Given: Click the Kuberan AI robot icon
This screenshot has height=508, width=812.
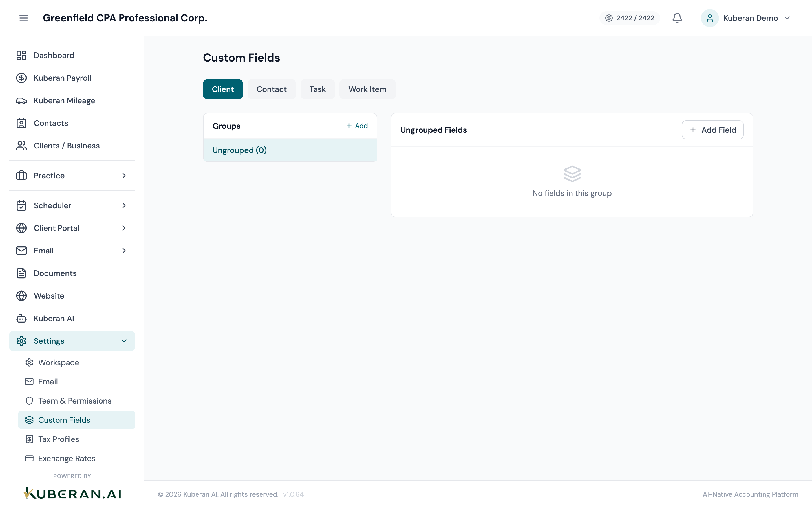Looking at the screenshot, I should (x=21, y=318).
